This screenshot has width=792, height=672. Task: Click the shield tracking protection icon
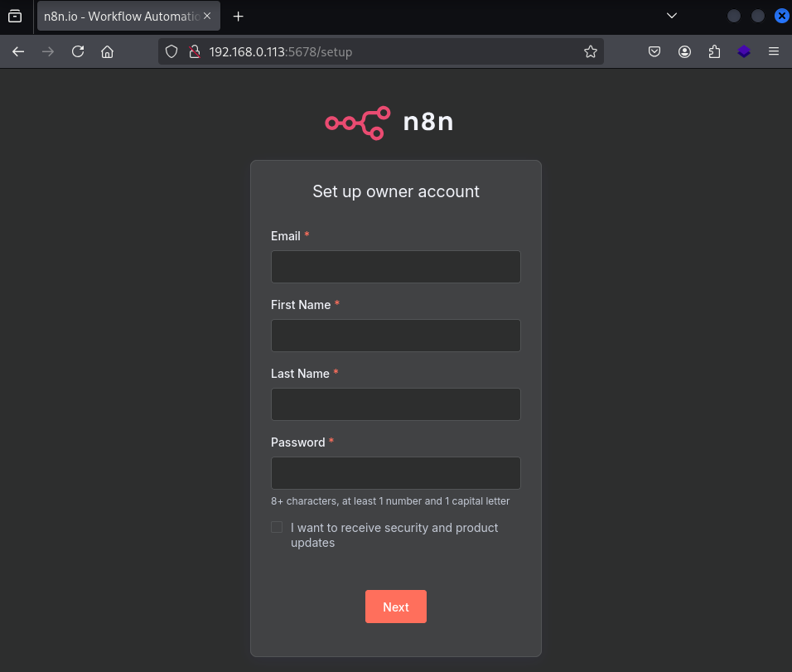[171, 51]
